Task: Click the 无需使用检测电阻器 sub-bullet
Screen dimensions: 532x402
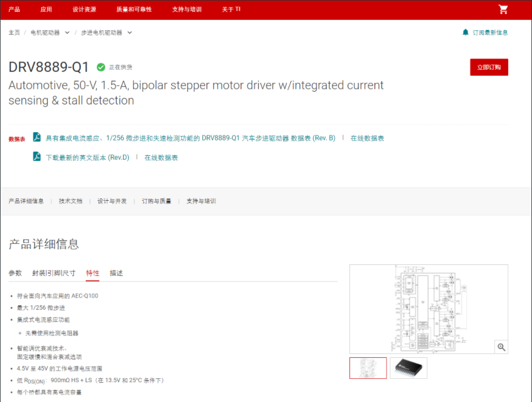Action: tap(52, 333)
